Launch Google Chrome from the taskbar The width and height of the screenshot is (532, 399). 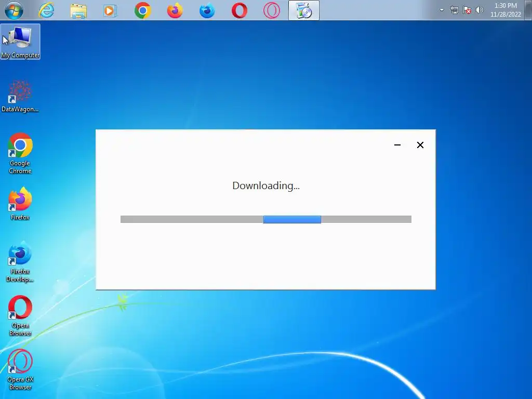pos(142,10)
